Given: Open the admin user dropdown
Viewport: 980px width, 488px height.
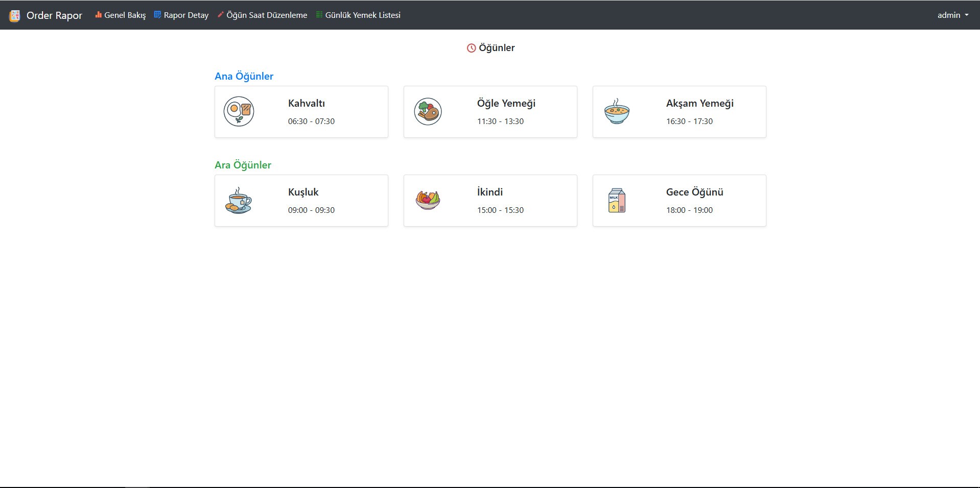Looking at the screenshot, I should point(952,15).
